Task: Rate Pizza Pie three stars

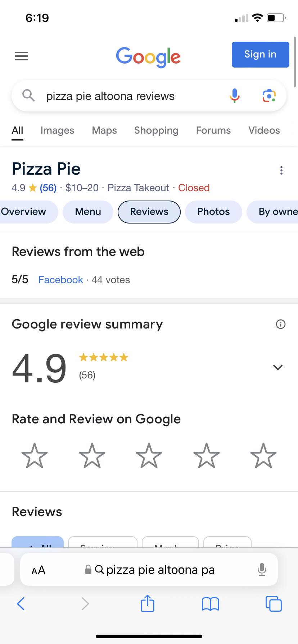Action: coord(149,455)
